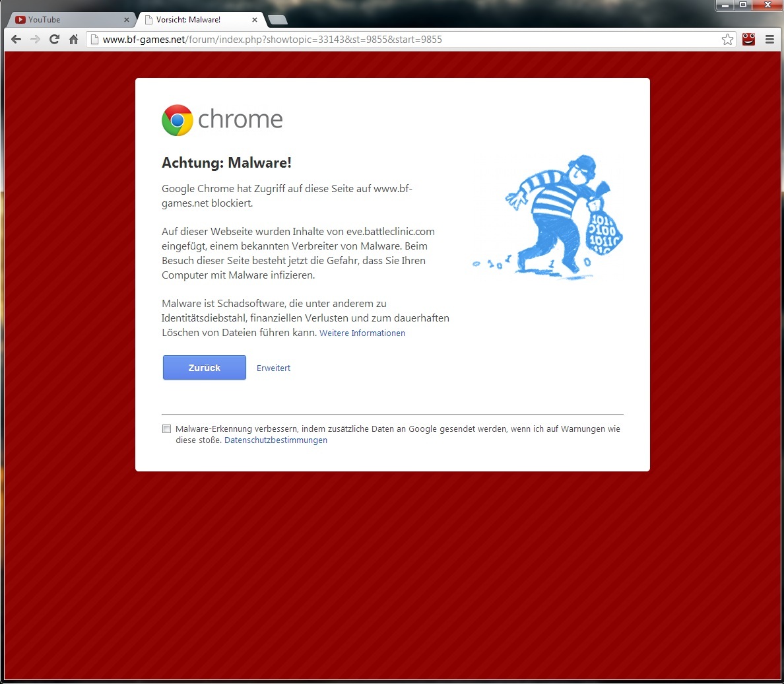Viewport: 784px width, 684px height.
Task: Open the Chrome hamburger menu
Action: pos(769,40)
